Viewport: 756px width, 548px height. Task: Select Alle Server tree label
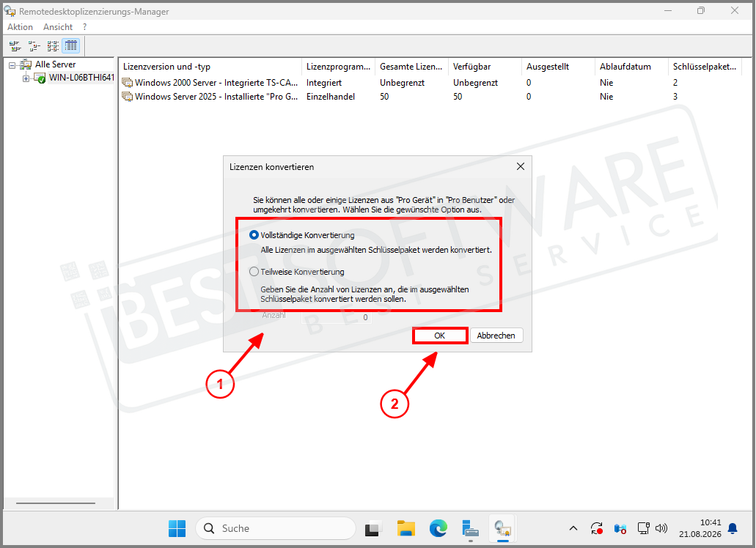[56, 64]
